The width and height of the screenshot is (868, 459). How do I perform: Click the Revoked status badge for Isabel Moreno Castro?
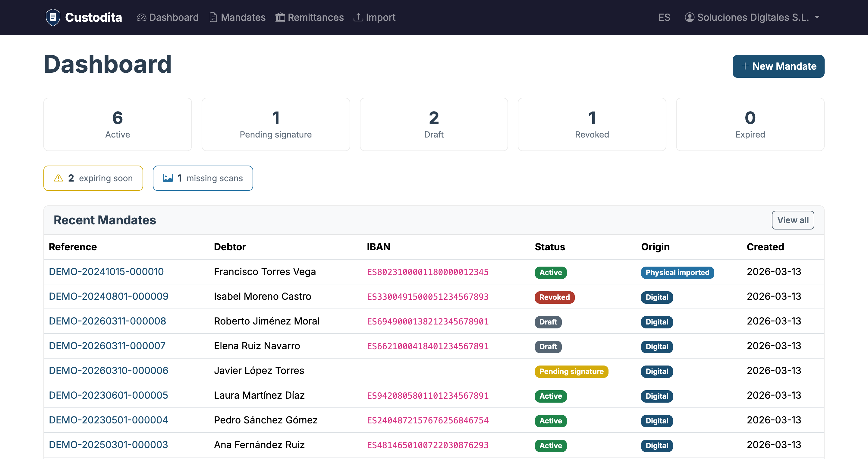[554, 297]
